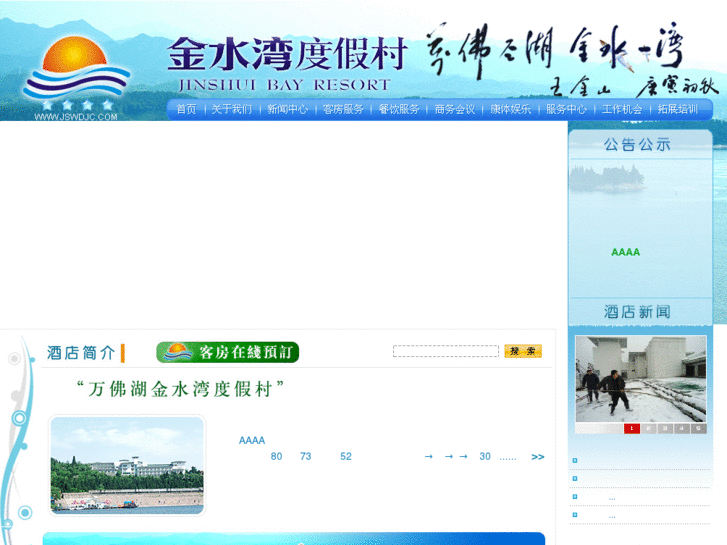Image resolution: width=727 pixels, height=545 pixels.
Task: Open the 新闻中心 menu item
Action: [x=287, y=109]
